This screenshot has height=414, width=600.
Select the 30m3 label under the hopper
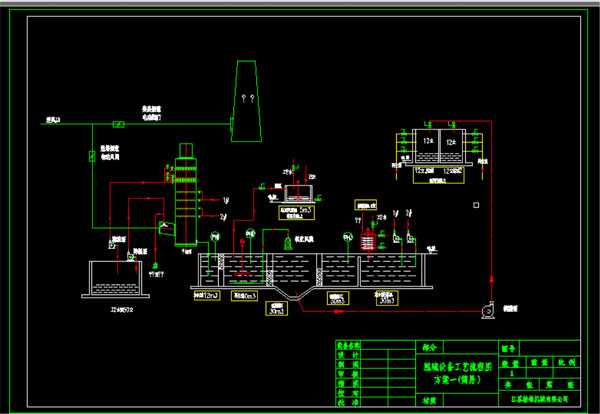[x=277, y=311]
